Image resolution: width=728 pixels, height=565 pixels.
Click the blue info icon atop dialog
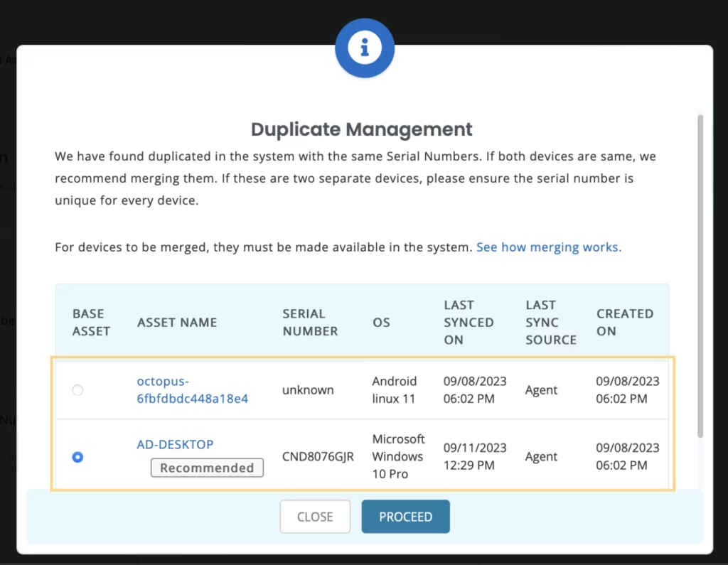click(364, 47)
